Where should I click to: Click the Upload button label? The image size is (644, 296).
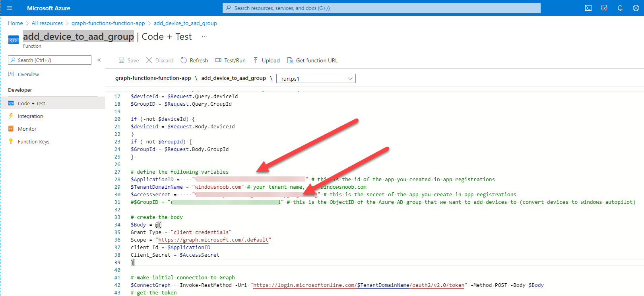click(271, 60)
